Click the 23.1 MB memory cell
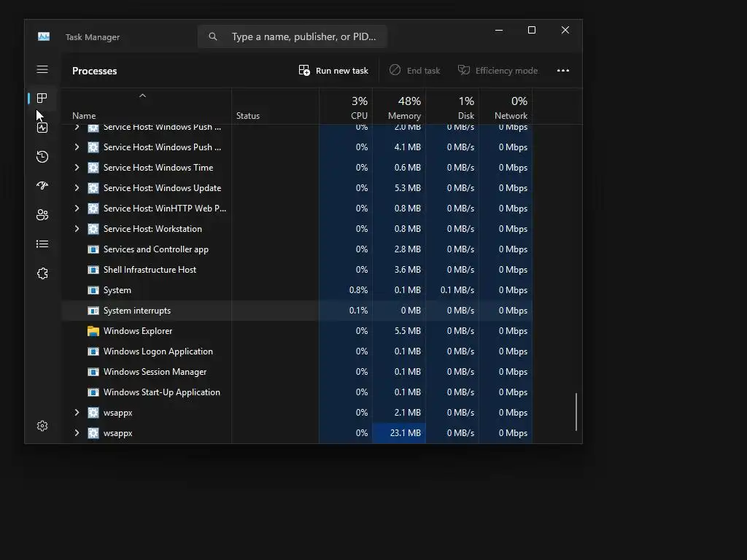The image size is (747, 560). click(x=399, y=433)
